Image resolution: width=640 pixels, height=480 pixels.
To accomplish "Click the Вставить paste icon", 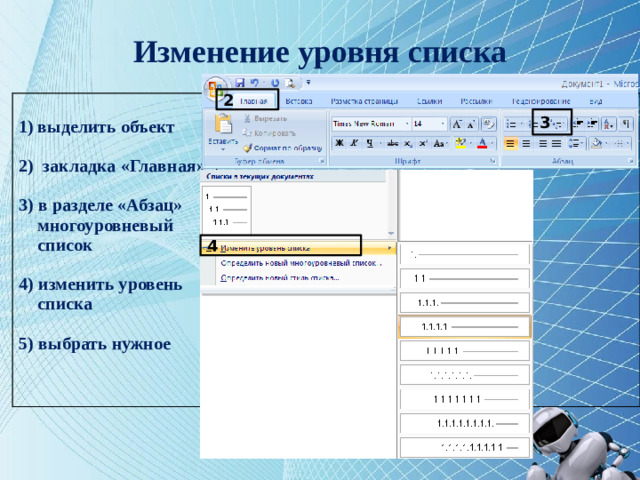I will [223, 124].
